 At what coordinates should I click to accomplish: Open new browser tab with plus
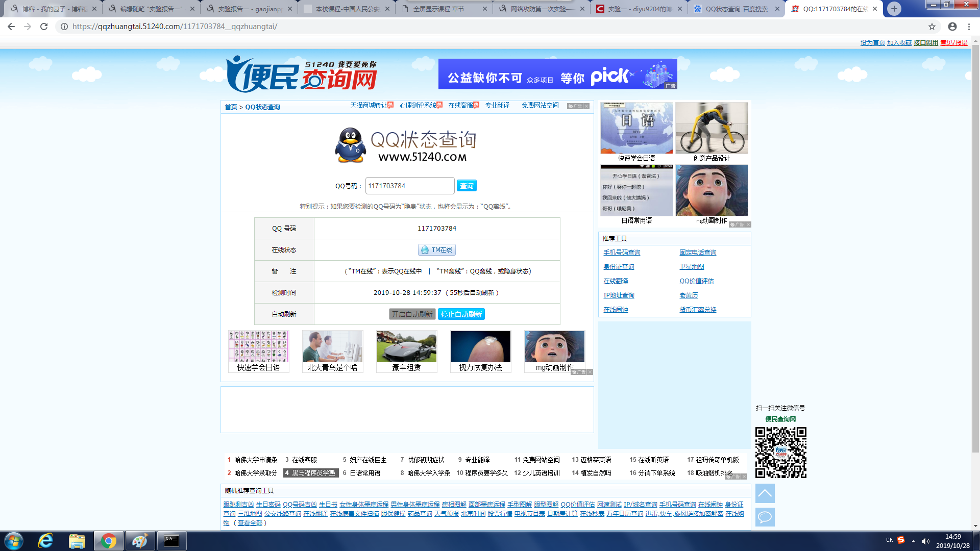pyautogui.click(x=894, y=9)
